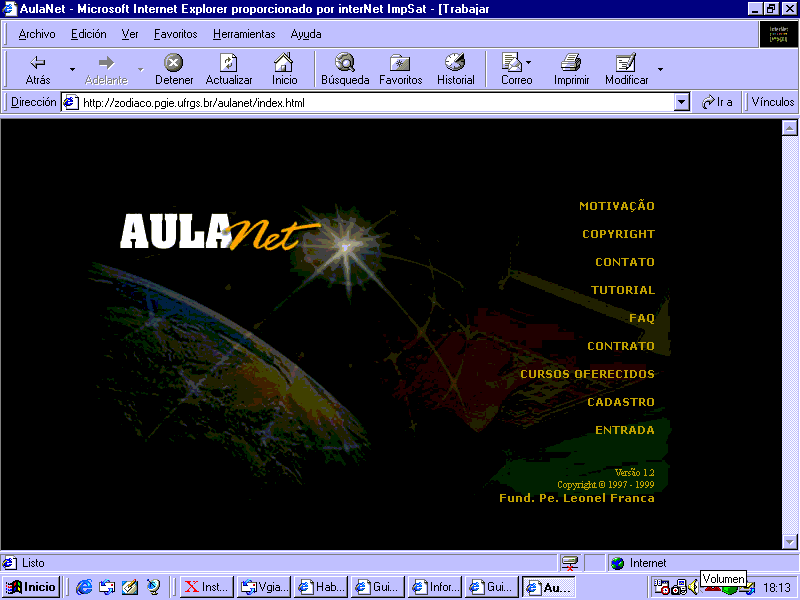Click inside the Dirección URL field

tap(370, 102)
